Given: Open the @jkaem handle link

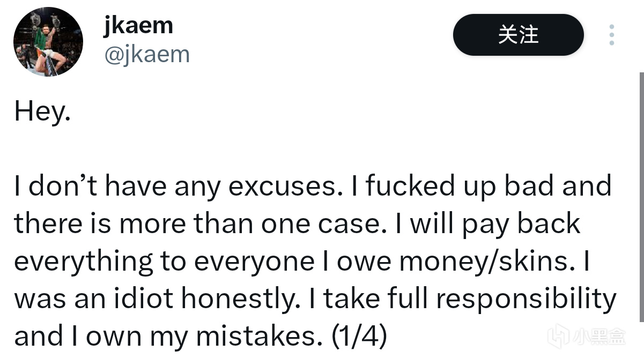Looking at the screenshot, I should [146, 54].
